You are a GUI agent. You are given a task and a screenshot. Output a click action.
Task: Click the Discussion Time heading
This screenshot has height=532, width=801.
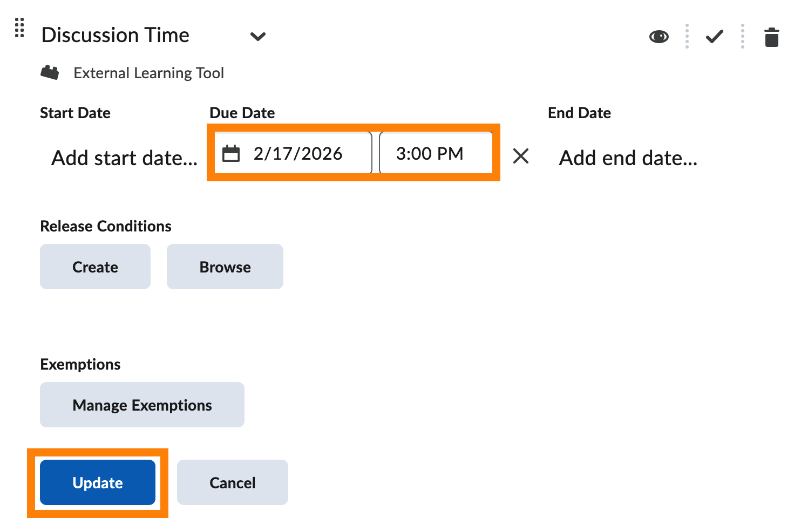pos(116,35)
